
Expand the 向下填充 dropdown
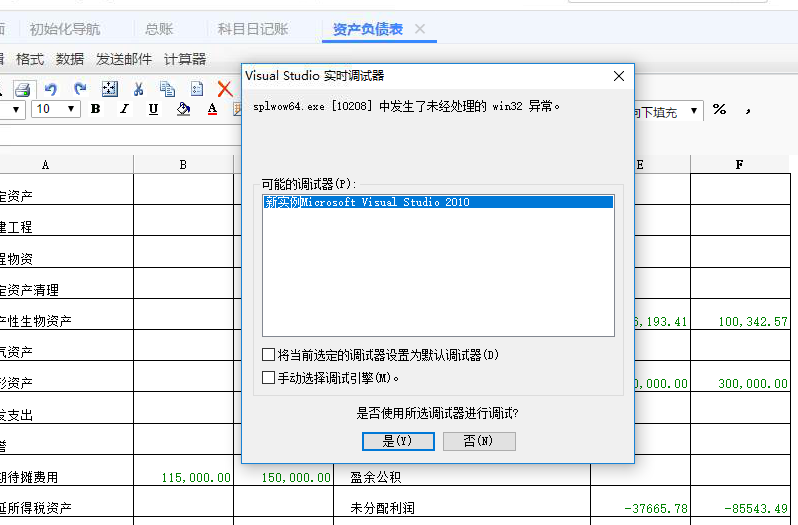click(694, 110)
